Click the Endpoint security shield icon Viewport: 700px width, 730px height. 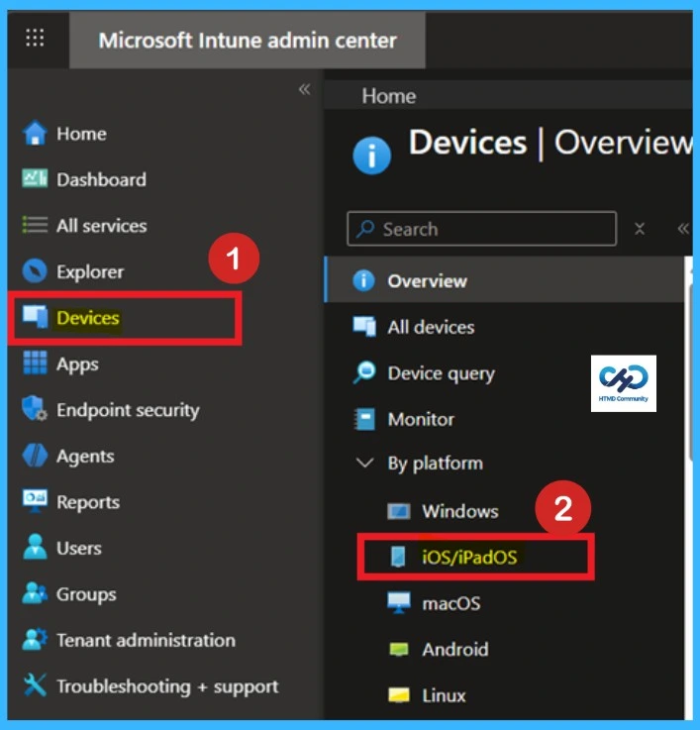[x=35, y=409]
